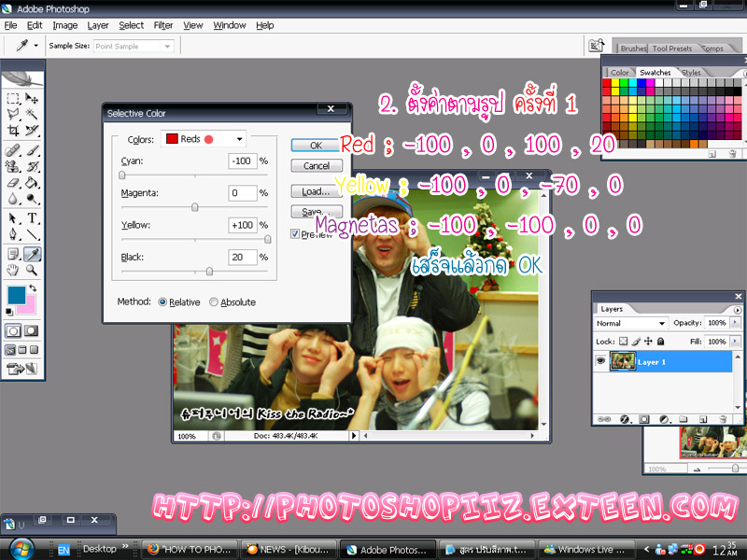Open the Filter menu
Image resolution: width=747 pixels, height=560 pixels.
(x=162, y=25)
